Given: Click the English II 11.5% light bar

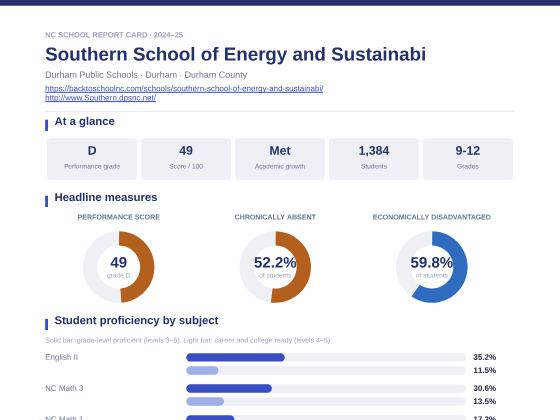Looking at the screenshot, I should pyautogui.click(x=202, y=370).
